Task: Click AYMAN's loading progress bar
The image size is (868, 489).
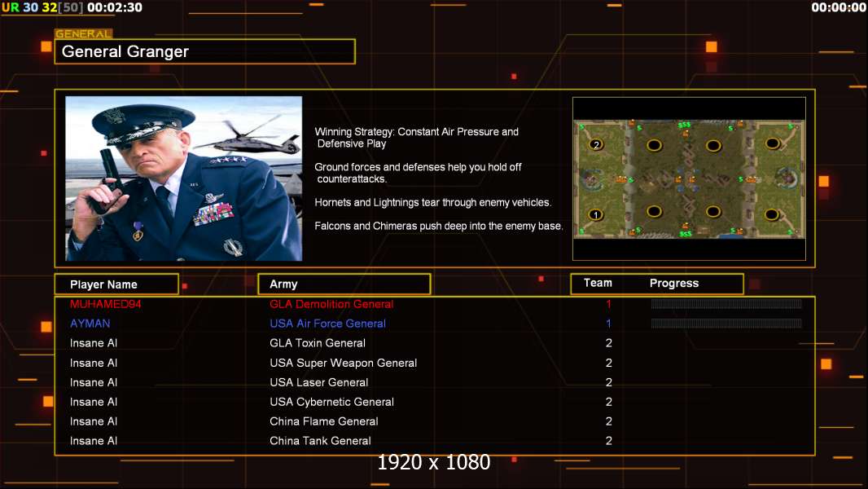Action: click(726, 323)
